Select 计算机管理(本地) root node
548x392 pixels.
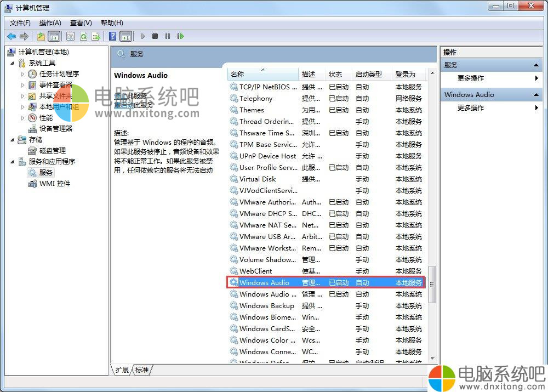coord(43,52)
